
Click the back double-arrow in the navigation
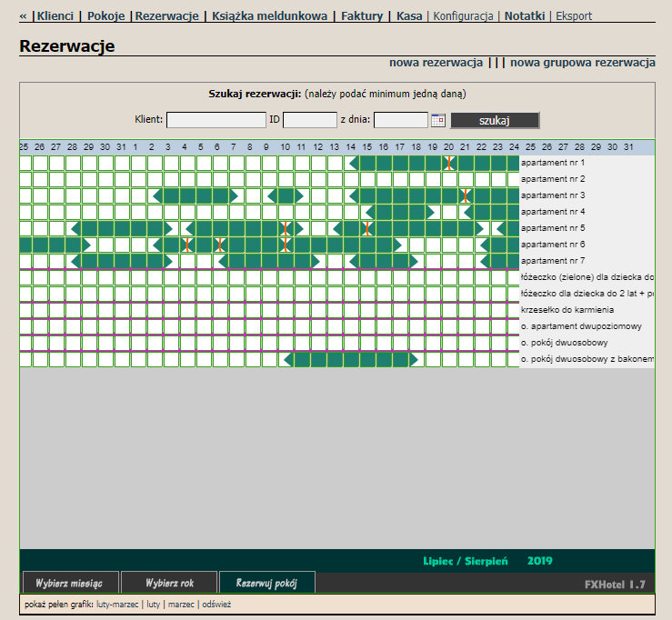click(x=23, y=15)
